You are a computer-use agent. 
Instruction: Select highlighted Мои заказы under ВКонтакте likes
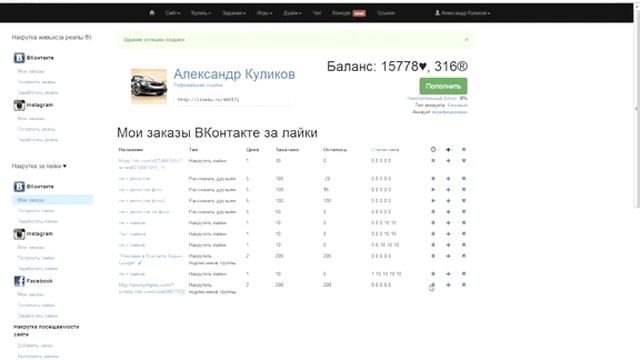(x=53, y=200)
